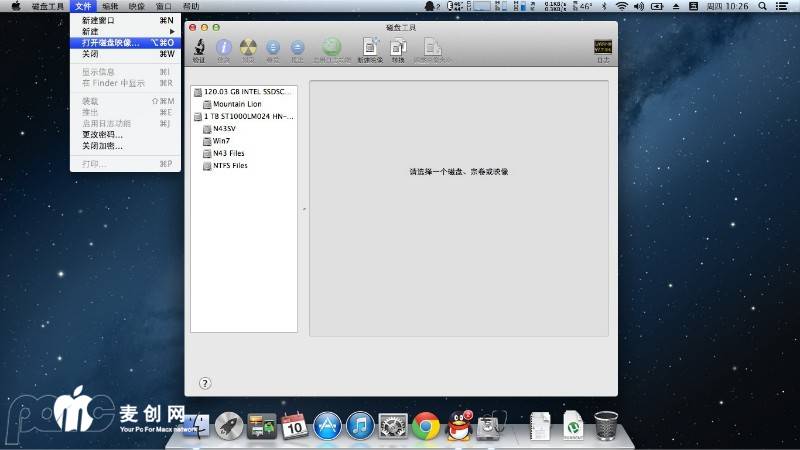The height and width of the screenshot is (450, 800).
Task: Open QQ penguin icon in dock
Action: click(459, 426)
